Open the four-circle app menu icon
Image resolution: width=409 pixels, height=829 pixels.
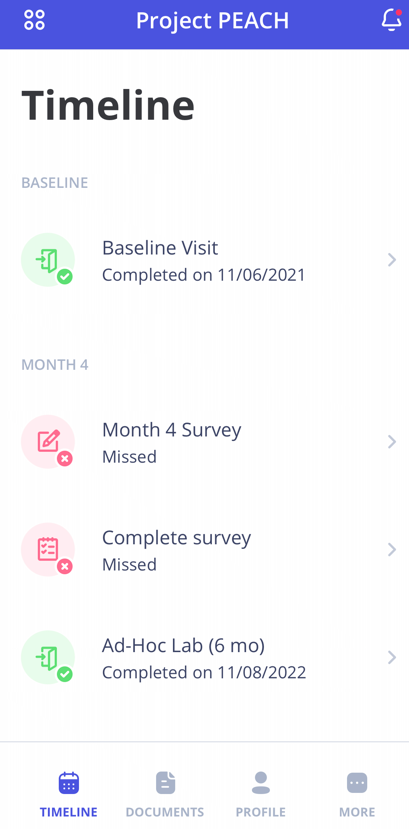tap(34, 20)
